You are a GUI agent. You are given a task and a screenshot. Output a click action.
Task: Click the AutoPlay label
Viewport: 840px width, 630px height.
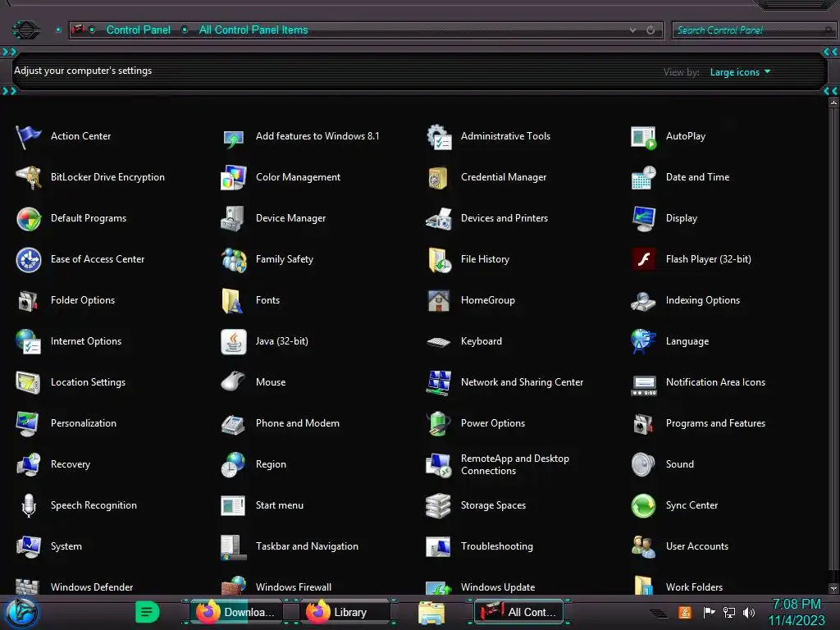click(686, 136)
